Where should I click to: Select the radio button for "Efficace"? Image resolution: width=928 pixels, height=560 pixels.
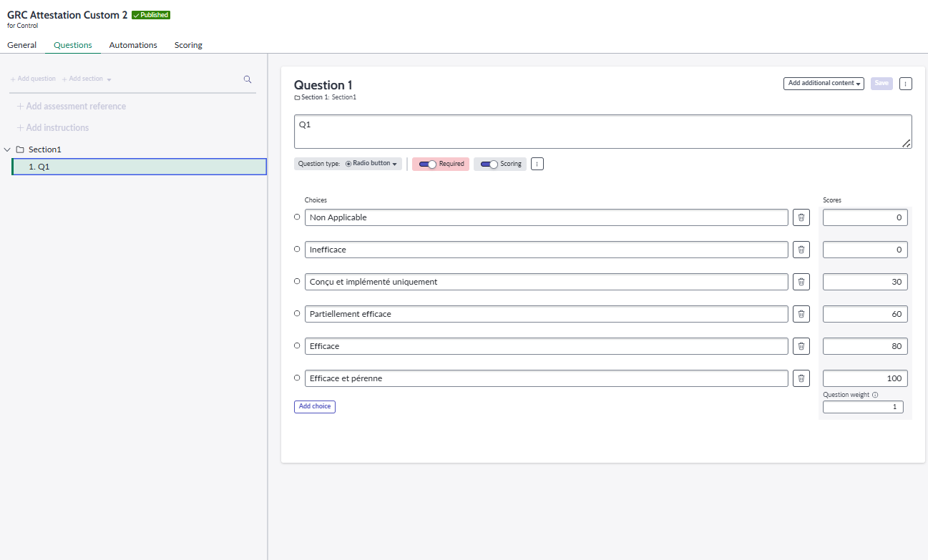point(297,345)
